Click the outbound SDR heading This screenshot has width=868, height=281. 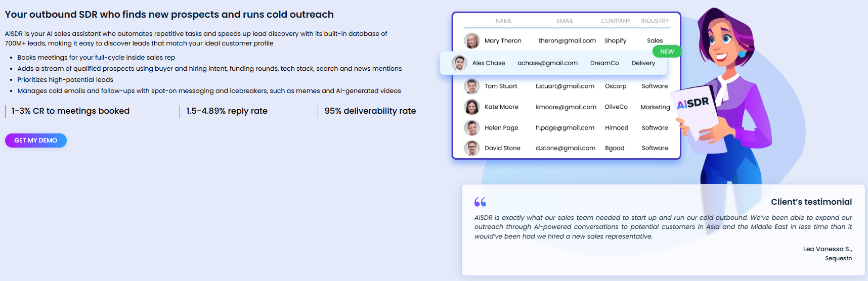pyautogui.click(x=169, y=15)
